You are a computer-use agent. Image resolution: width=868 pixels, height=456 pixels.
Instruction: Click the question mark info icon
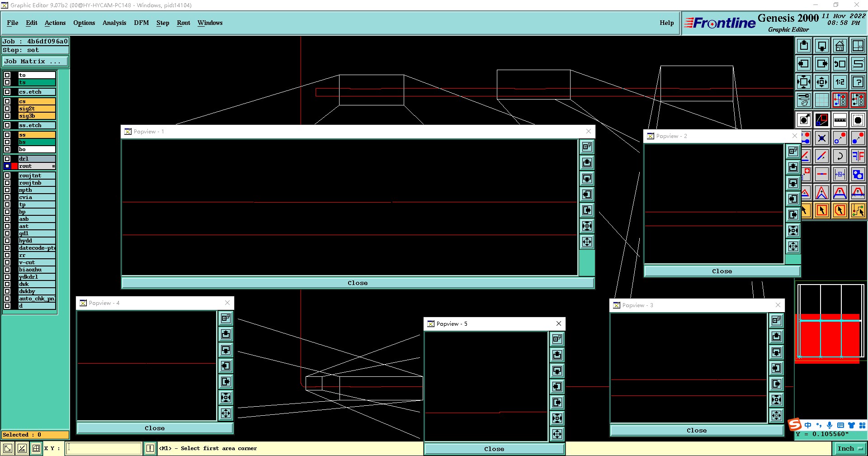click(858, 82)
